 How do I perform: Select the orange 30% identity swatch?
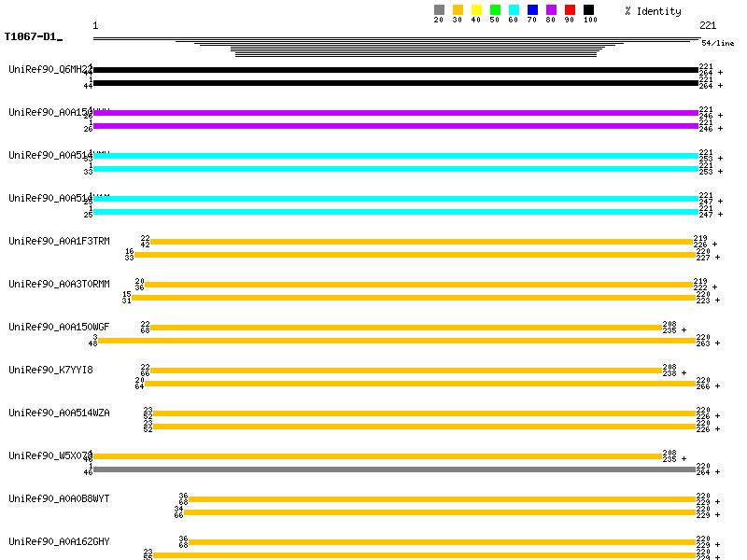458,10
